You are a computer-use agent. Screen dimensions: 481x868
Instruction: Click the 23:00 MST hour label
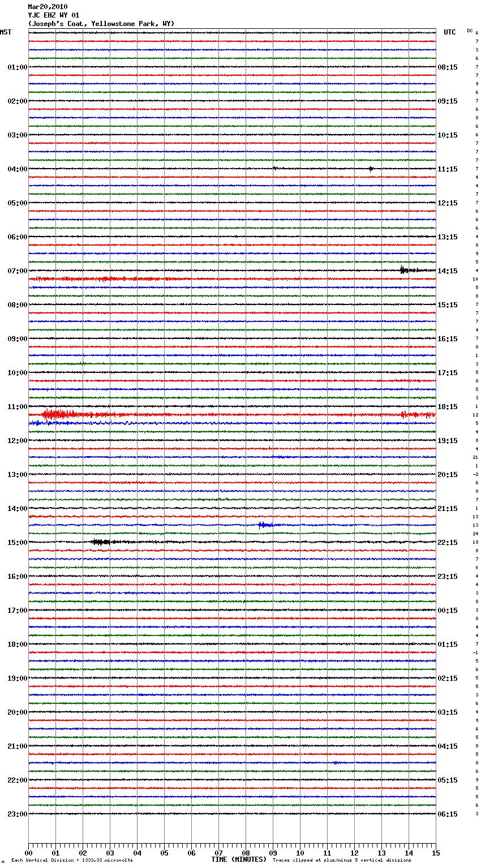coord(18,814)
